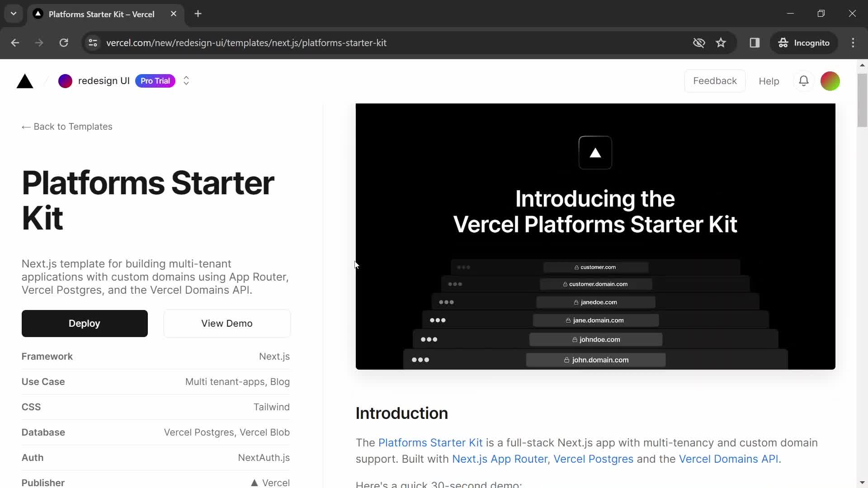The width and height of the screenshot is (868, 488).
Task: Click the Platforms Starter Kit browser tab
Action: pyautogui.click(x=101, y=14)
